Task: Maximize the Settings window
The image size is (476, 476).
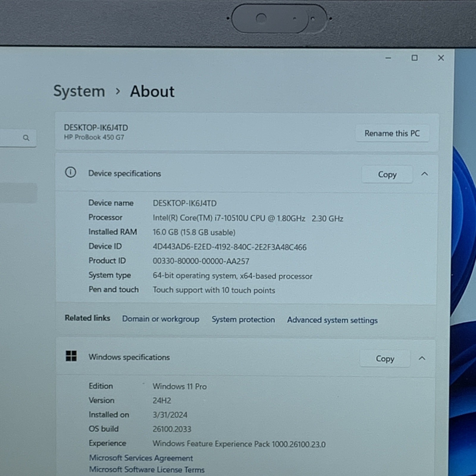Action: [414, 58]
